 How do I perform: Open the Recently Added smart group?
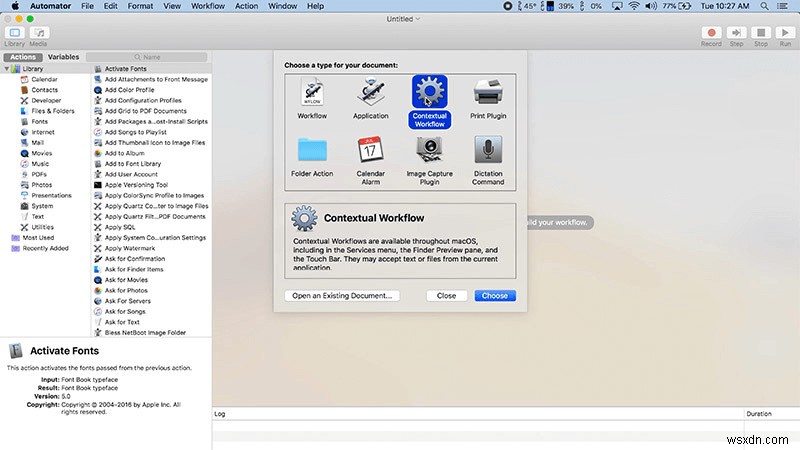(x=45, y=248)
